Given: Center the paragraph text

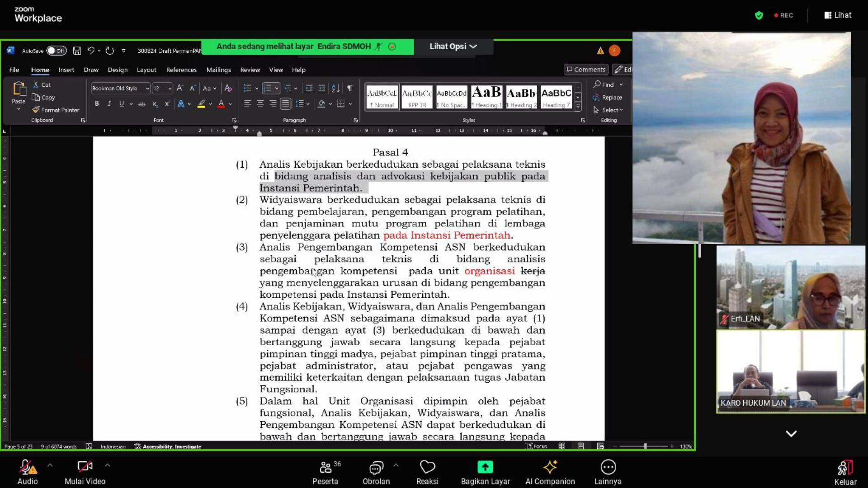Looking at the screenshot, I should tap(260, 103).
